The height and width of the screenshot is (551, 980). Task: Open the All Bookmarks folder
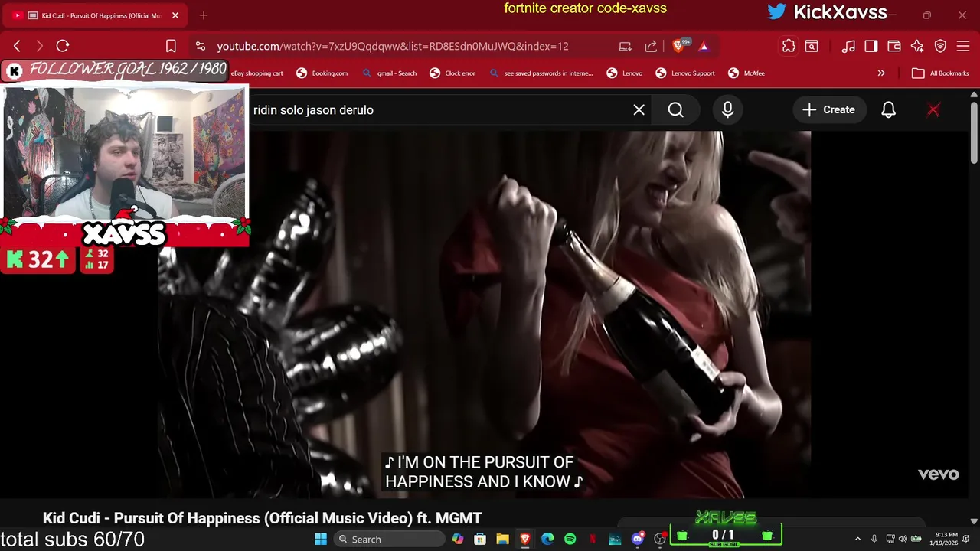pyautogui.click(x=940, y=73)
